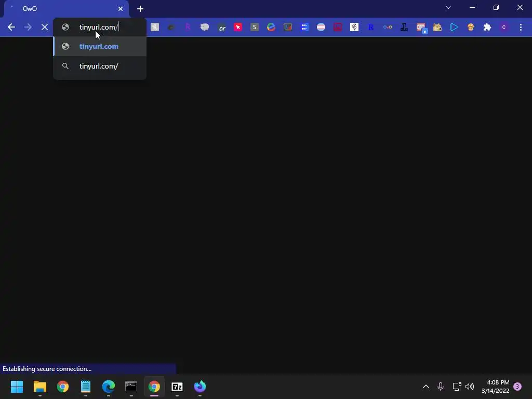Click the blue gothic R extension

tap(371, 27)
